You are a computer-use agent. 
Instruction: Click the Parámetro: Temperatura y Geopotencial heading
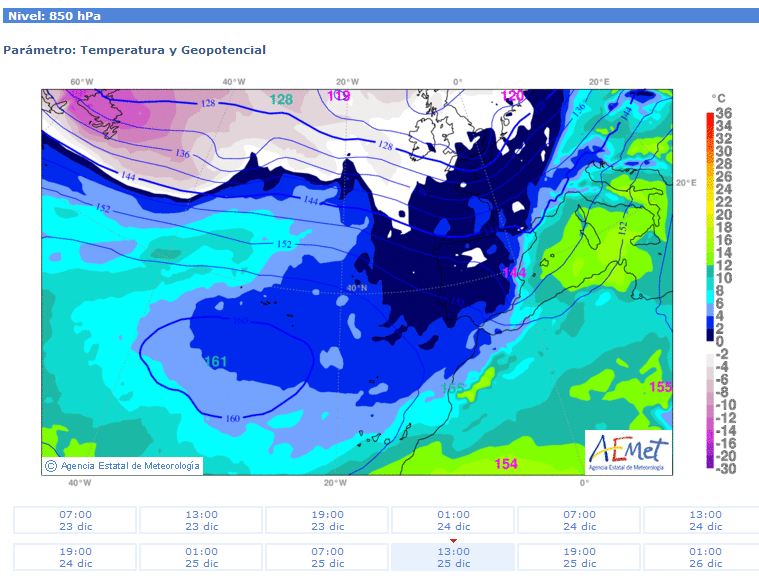(135, 50)
